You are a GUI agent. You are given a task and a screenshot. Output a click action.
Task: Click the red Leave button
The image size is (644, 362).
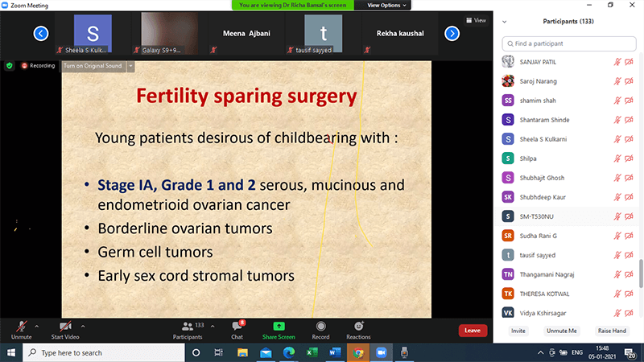coord(473,331)
